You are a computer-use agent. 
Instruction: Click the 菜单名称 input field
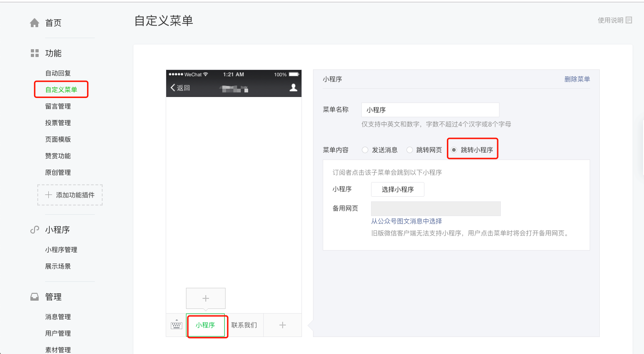click(x=430, y=110)
